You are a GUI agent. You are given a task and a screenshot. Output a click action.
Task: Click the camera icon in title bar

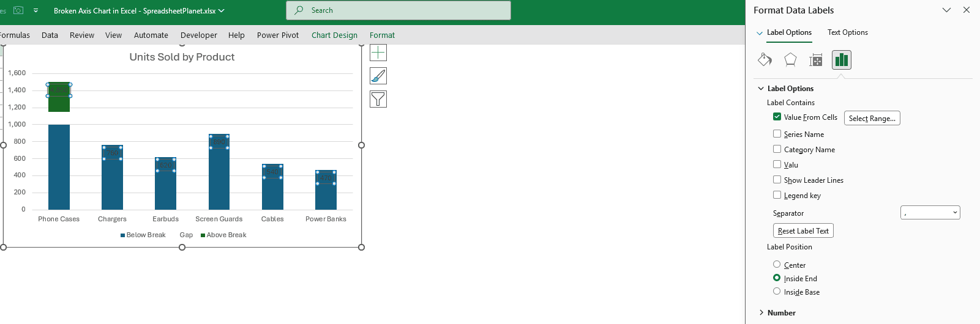[x=18, y=10]
